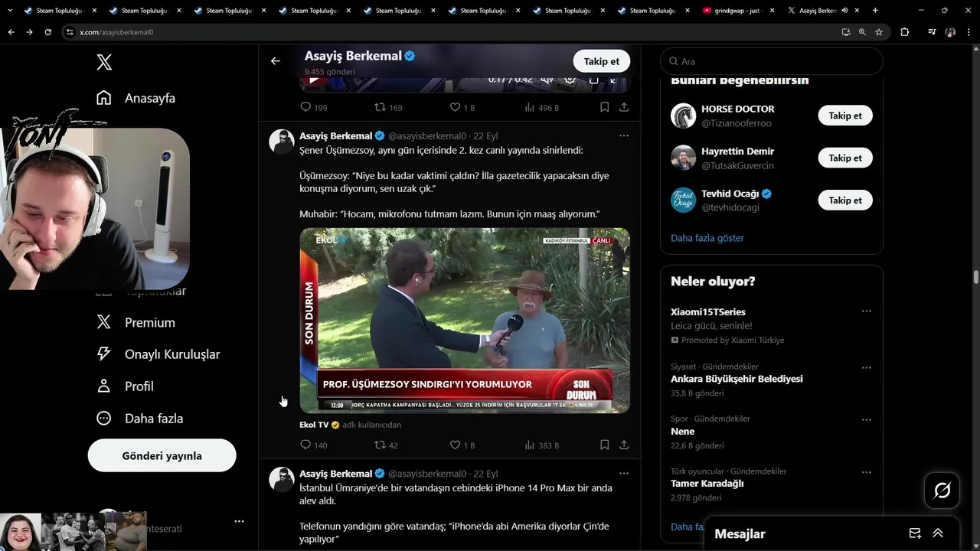The width and height of the screenshot is (980, 551).
Task: Reply to the top post with 199 replies
Action: tap(305, 107)
